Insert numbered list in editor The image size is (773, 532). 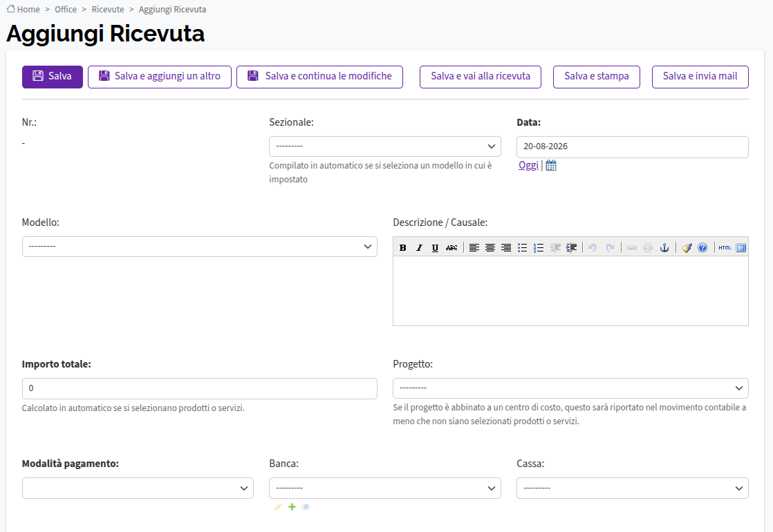point(539,248)
